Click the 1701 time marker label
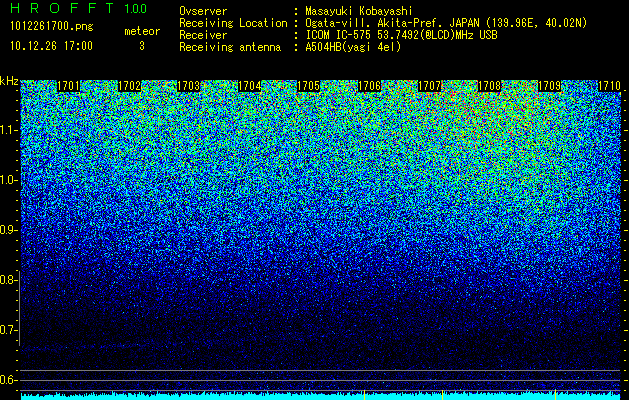The width and height of the screenshot is (629, 400). click(x=69, y=86)
